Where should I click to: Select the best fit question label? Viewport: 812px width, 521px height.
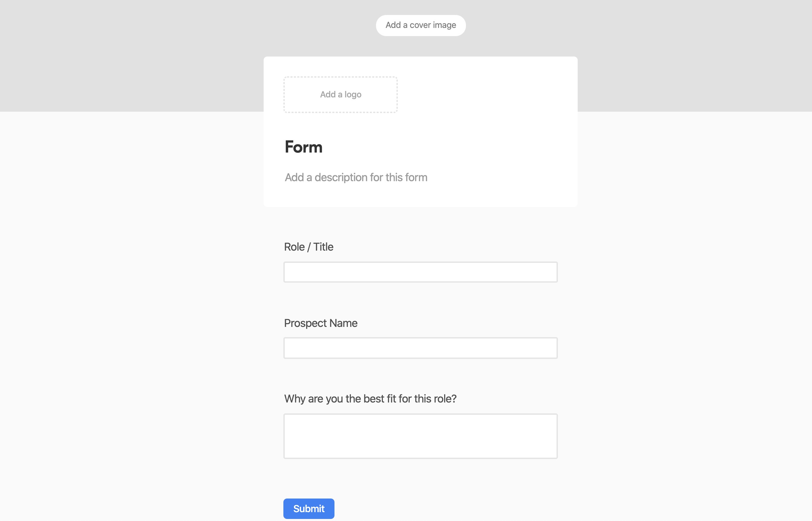tap(370, 399)
